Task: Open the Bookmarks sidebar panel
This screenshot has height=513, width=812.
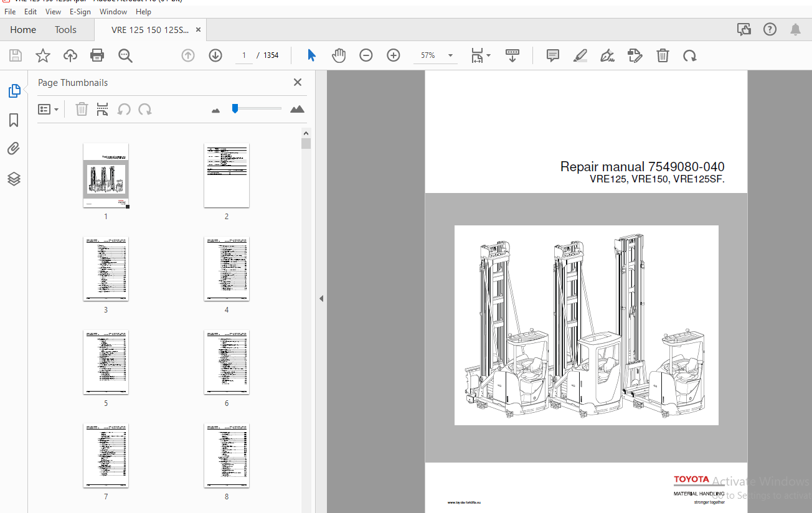Action: 14,120
